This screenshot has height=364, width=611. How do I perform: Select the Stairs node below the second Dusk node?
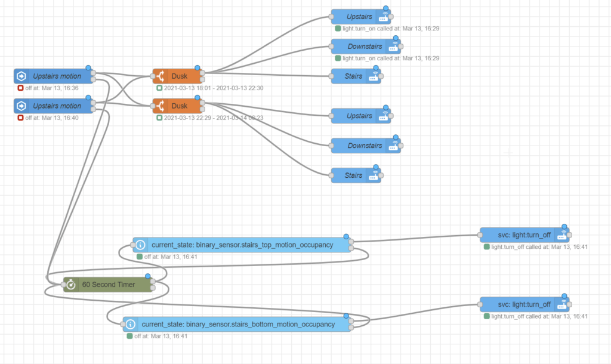(x=355, y=175)
